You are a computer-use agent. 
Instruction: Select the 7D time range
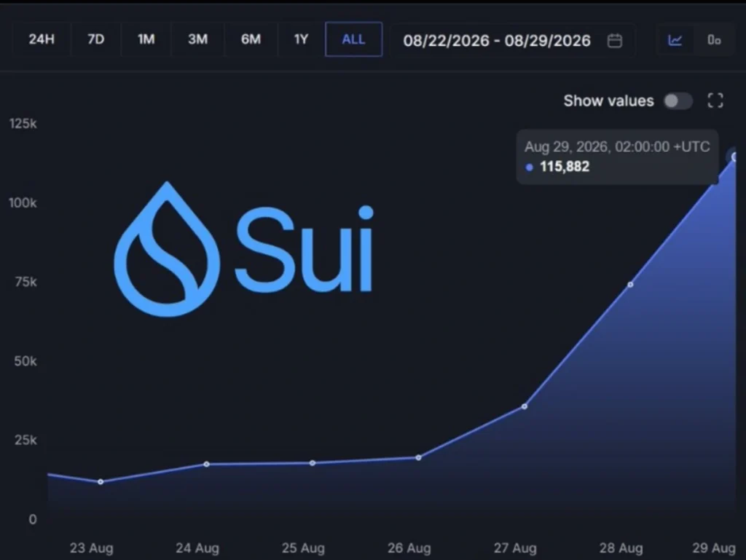tap(95, 39)
